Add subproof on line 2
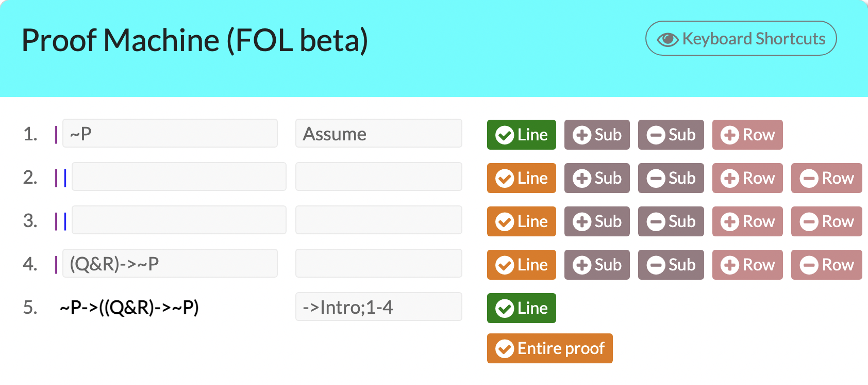The image size is (868, 385). [596, 178]
